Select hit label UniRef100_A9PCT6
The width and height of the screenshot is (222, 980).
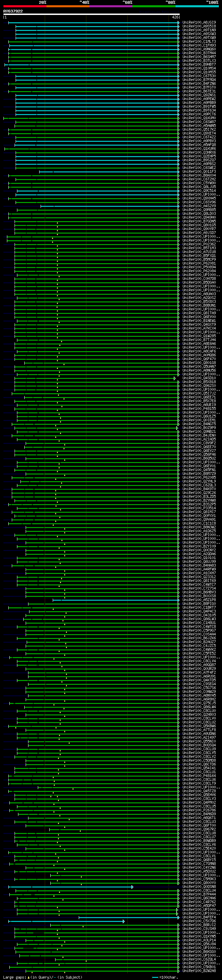point(199,114)
